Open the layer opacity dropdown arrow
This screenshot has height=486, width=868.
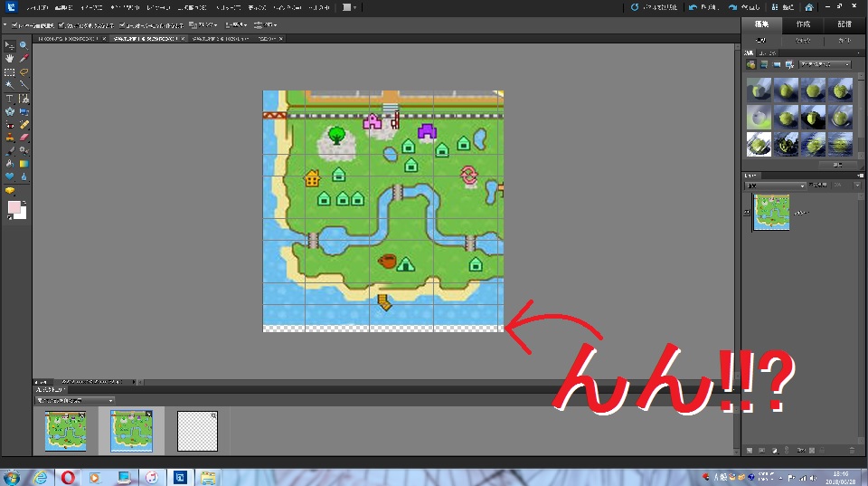(x=857, y=186)
